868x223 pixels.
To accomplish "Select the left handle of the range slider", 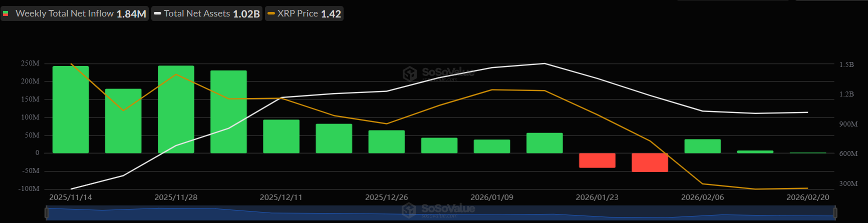I will (47, 213).
